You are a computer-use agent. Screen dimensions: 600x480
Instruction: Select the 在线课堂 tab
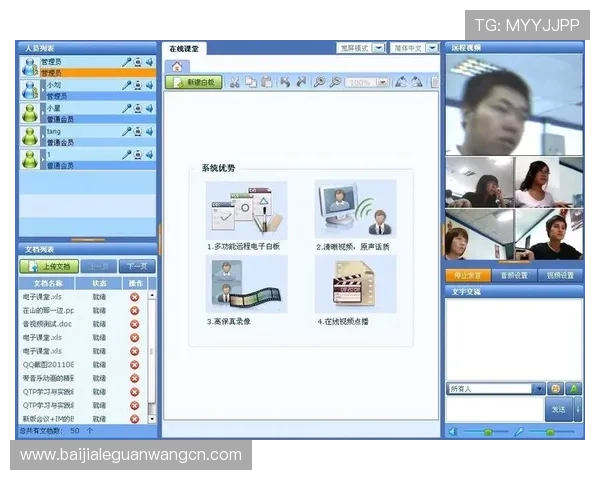pos(183,48)
